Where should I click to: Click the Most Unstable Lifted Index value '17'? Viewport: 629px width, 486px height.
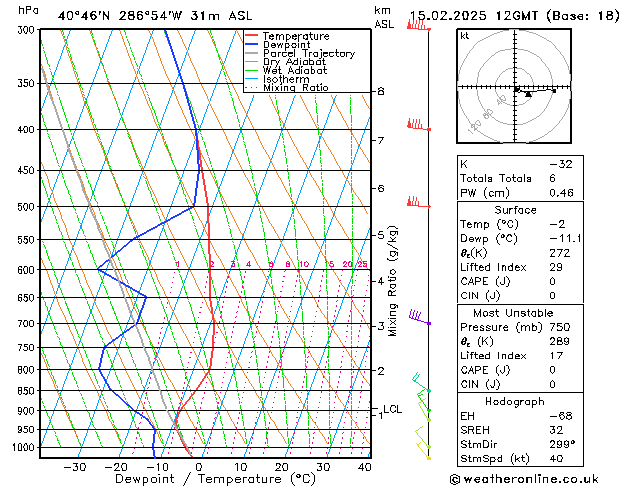pos(556,356)
